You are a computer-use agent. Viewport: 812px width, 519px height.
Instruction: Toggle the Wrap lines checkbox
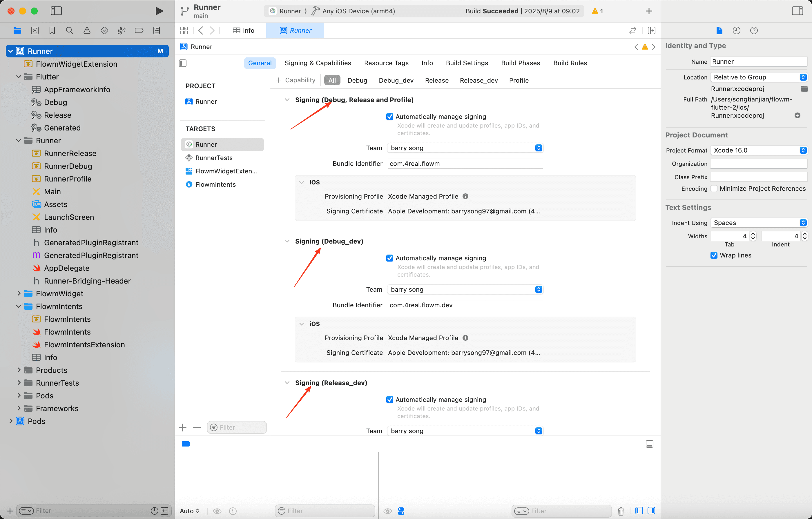(x=714, y=255)
